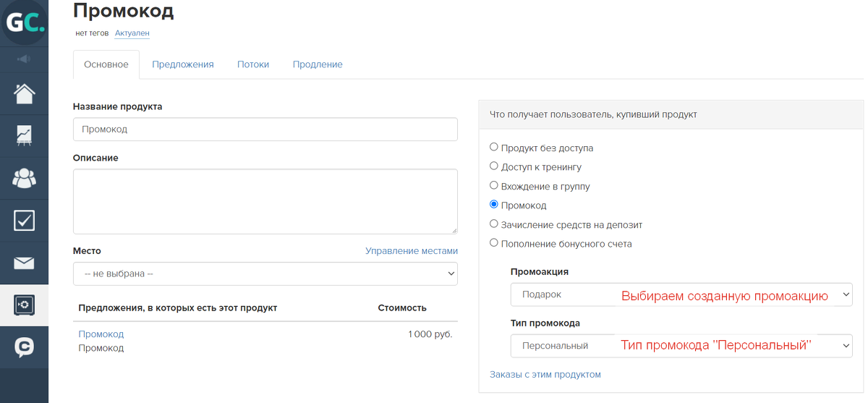Open the chart analytics sidebar icon
The width and height of the screenshot is (868, 403).
tap(24, 135)
